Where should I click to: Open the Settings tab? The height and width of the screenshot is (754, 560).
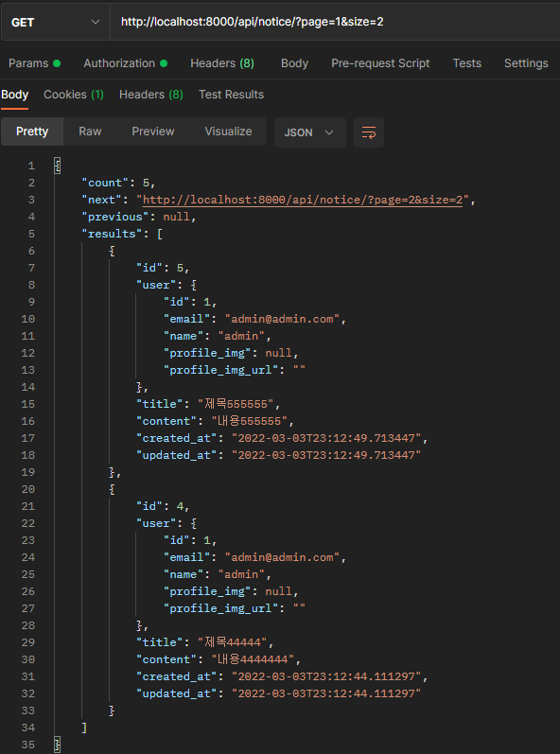click(526, 63)
